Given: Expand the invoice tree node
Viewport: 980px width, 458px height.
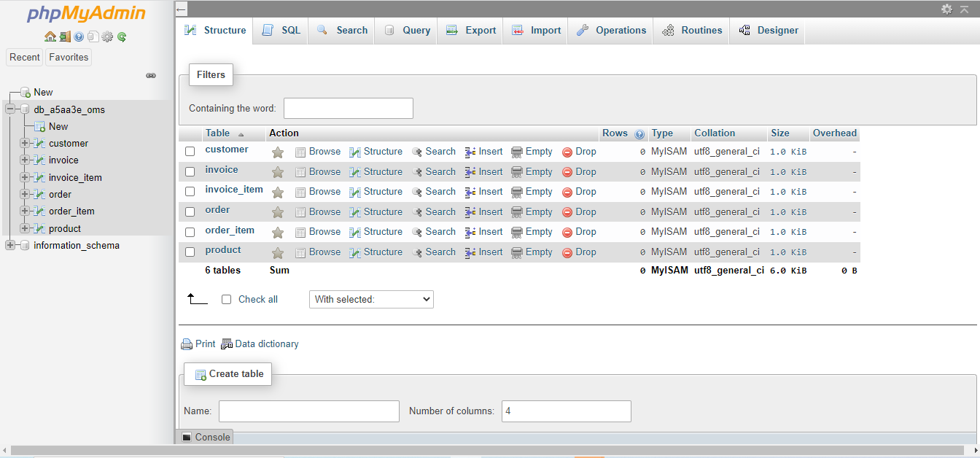Looking at the screenshot, I should point(25,160).
